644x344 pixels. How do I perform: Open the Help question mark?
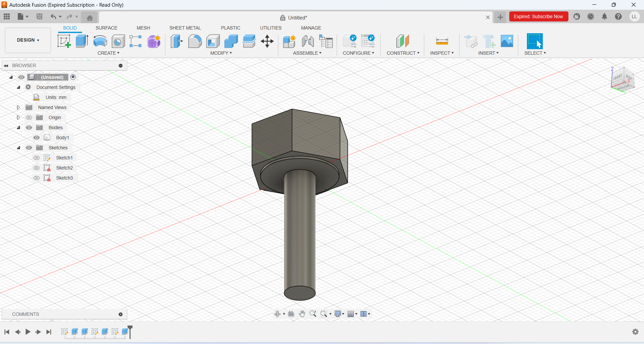[x=618, y=16]
